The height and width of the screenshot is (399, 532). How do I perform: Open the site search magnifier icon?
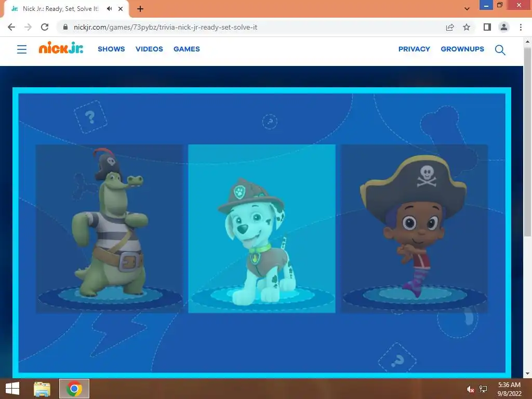pos(500,50)
